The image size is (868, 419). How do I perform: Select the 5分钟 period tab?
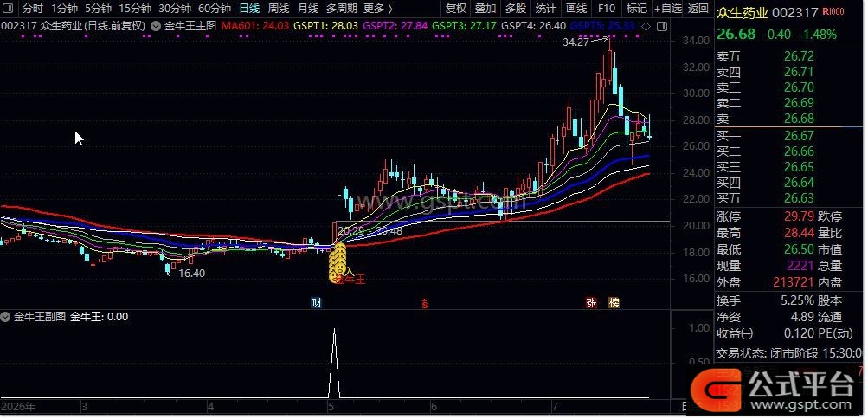coord(98,9)
